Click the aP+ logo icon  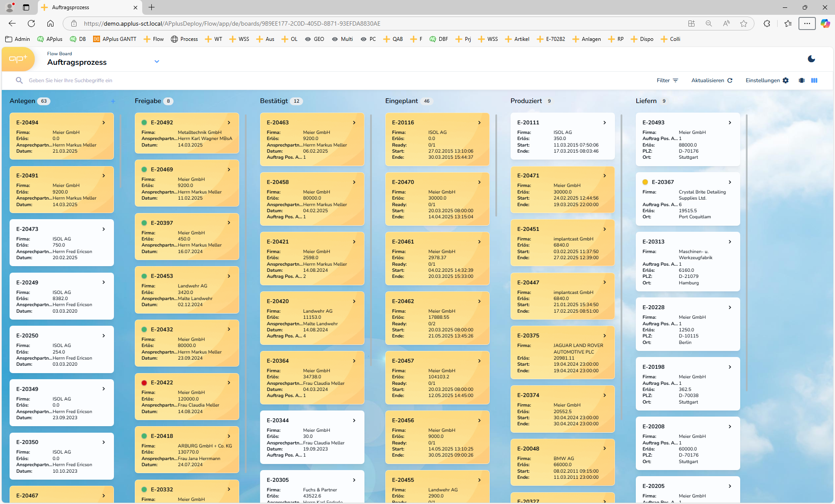[18, 59]
